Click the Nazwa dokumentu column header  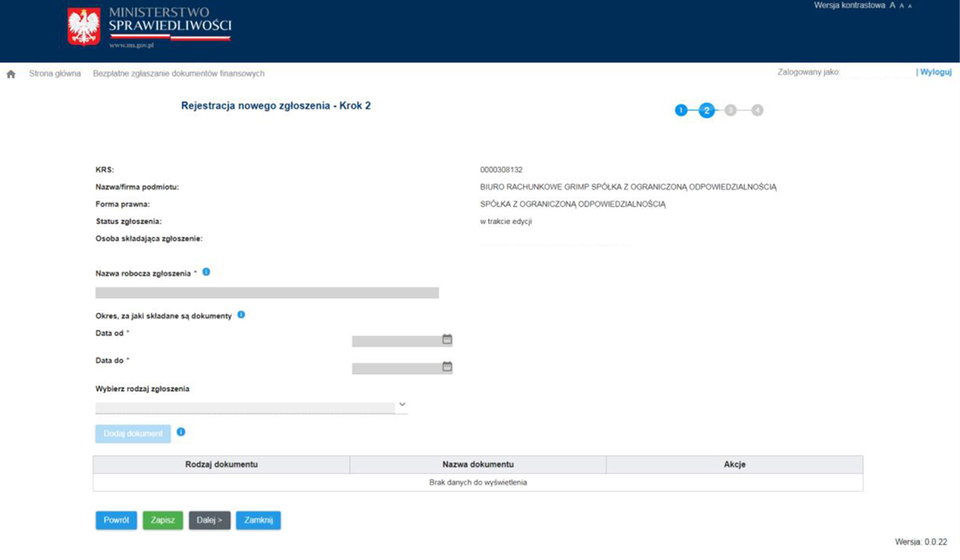point(478,464)
